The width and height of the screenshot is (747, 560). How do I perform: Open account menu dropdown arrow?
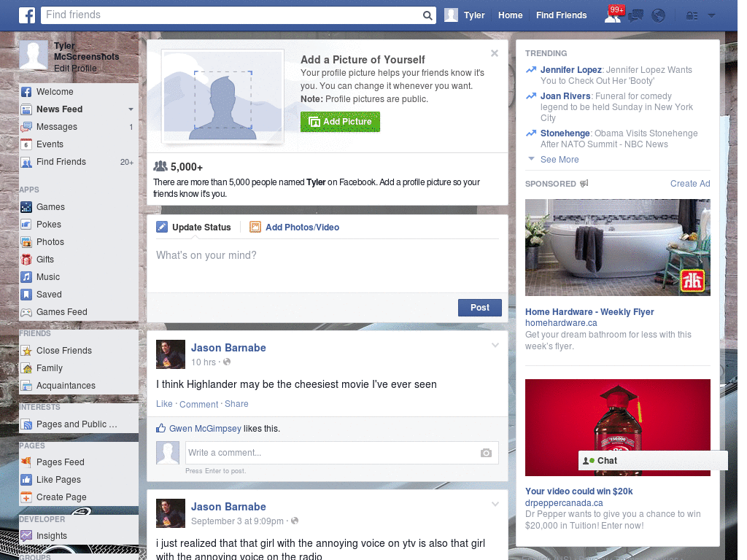[712, 16]
